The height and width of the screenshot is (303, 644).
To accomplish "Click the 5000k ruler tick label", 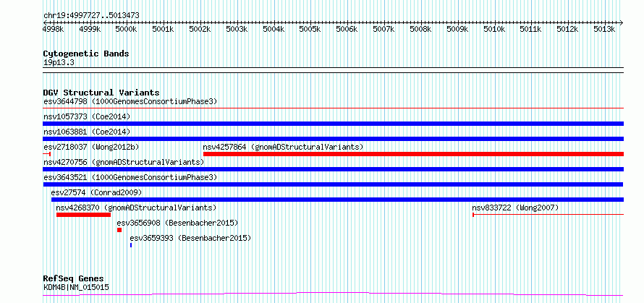I will [x=127, y=30].
